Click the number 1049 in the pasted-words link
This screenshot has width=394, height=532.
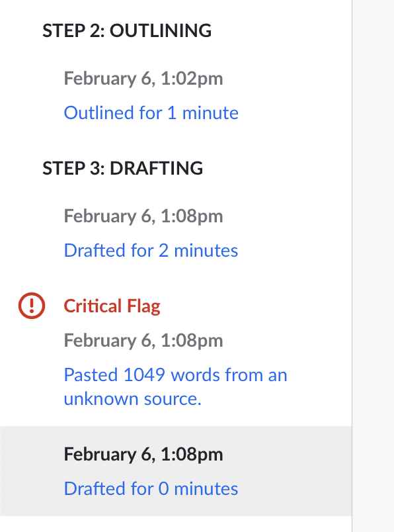144,375
